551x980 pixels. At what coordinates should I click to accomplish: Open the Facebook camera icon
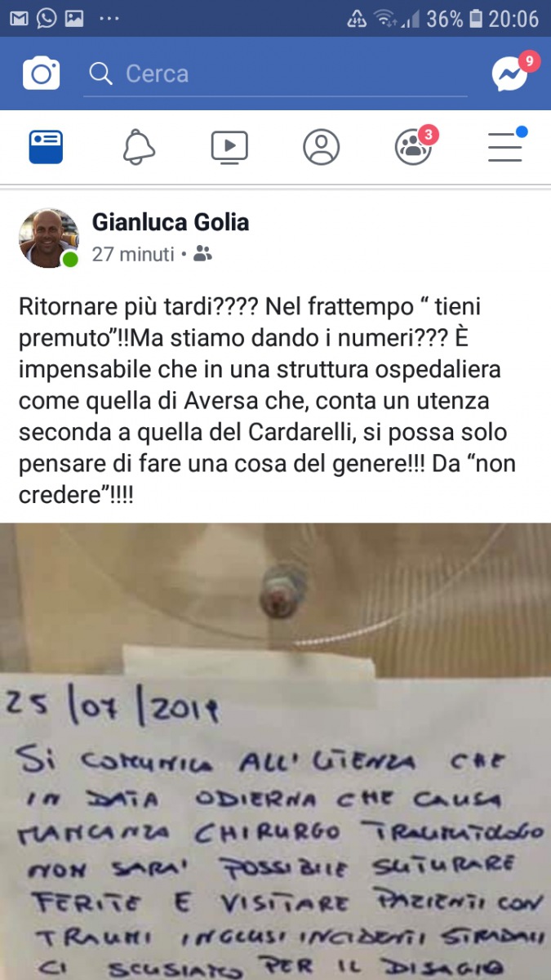(41, 74)
